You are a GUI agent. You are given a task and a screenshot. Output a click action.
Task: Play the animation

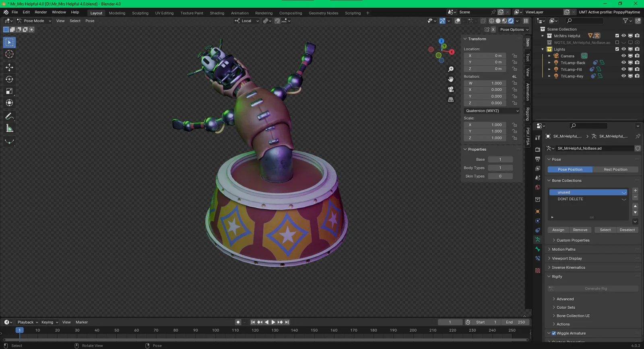click(x=273, y=322)
